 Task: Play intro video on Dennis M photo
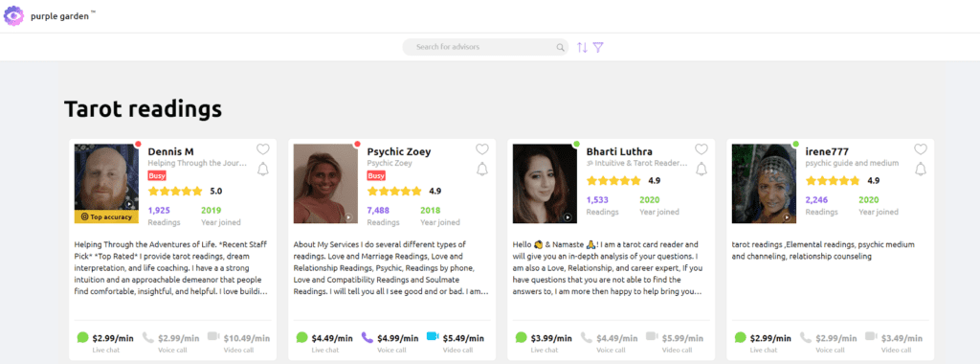[x=129, y=204]
